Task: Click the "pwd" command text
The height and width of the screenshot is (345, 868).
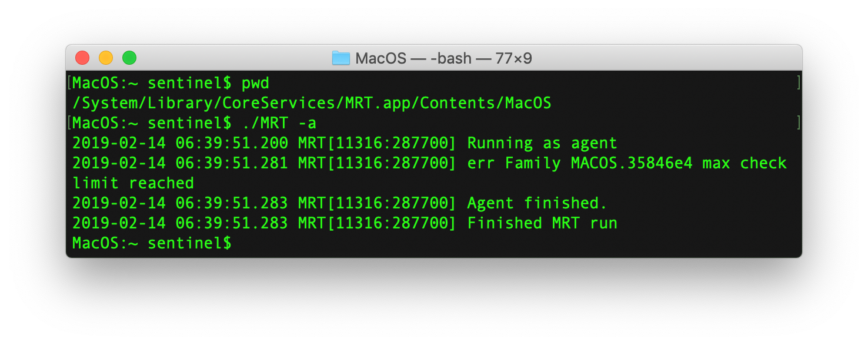Action: coord(255,83)
